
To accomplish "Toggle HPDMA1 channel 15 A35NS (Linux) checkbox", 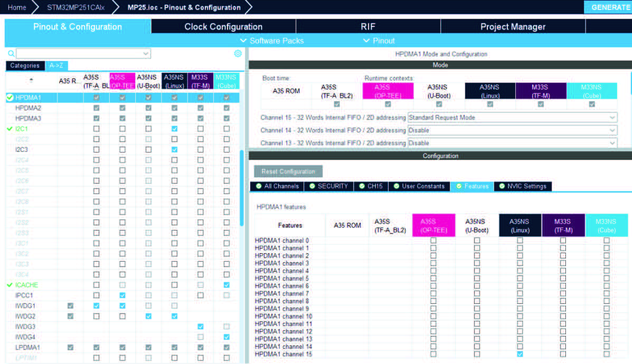I will pyautogui.click(x=520, y=354).
